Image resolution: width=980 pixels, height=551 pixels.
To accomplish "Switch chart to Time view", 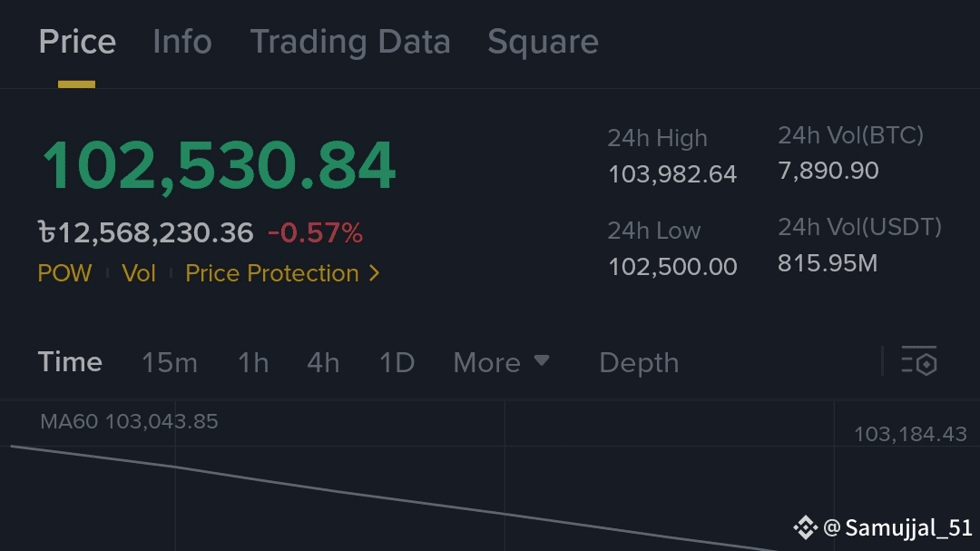I will 70,362.
